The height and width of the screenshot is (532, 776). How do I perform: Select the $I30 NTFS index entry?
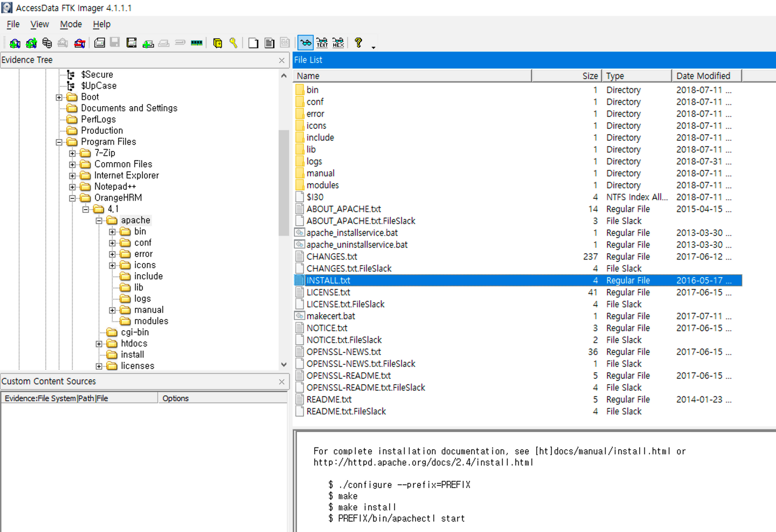pos(315,197)
